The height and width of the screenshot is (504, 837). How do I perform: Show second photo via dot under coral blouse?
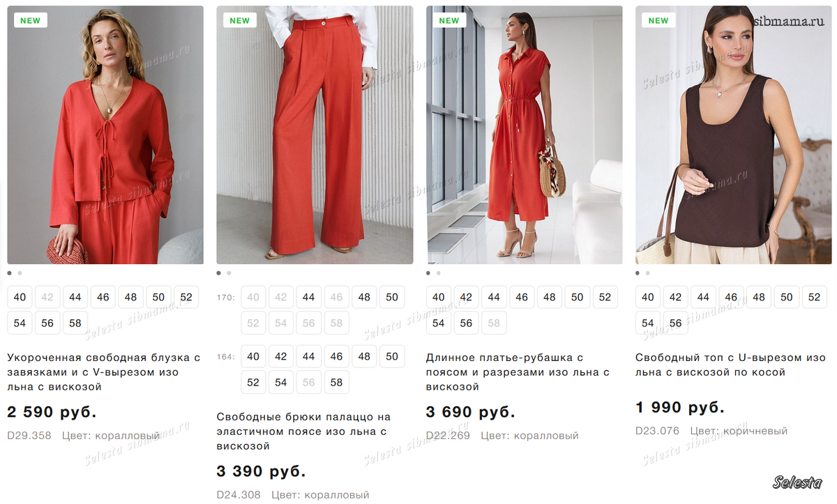coord(20,273)
